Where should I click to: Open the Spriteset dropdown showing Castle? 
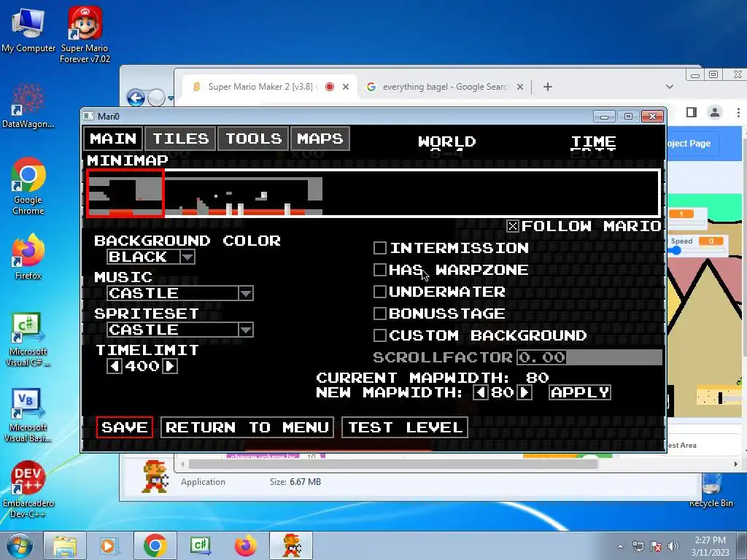[x=180, y=330]
